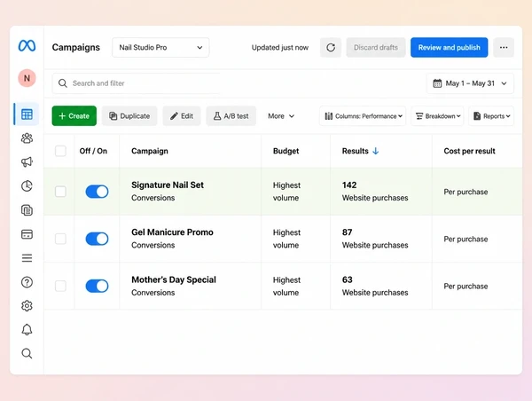This screenshot has height=401, width=532.
Task: Check the Gel Manicure Promo row checkbox
Action: click(60, 239)
